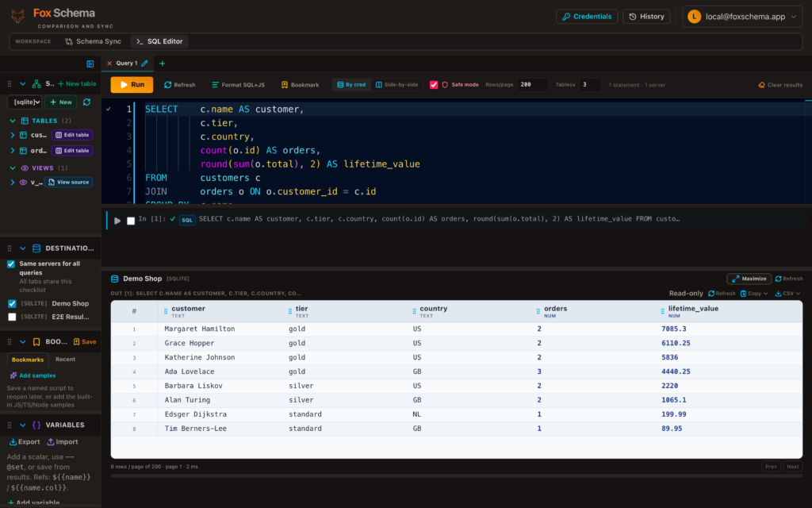Edit table for cus... table
The height and width of the screenshot is (508, 812).
click(x=72, y=135)
